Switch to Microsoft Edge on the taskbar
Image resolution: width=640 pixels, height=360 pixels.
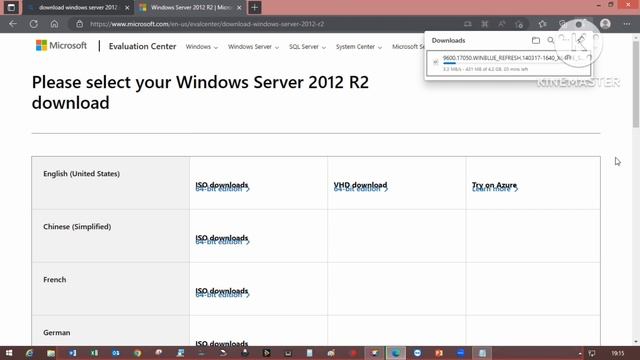(x=396, y=353)
